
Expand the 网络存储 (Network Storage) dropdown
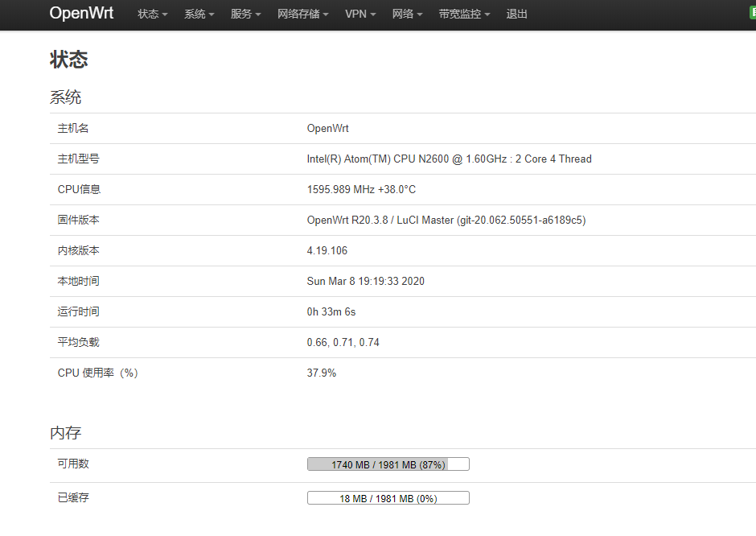pyautogui.click(x=302, y=14)
